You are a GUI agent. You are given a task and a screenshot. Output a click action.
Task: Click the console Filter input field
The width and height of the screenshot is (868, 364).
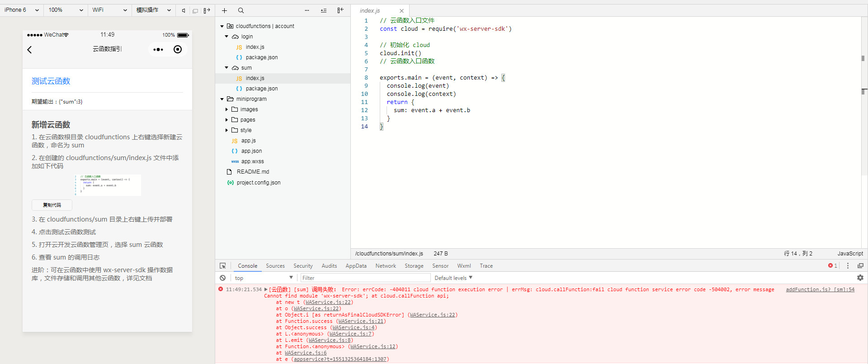point(365,278)
